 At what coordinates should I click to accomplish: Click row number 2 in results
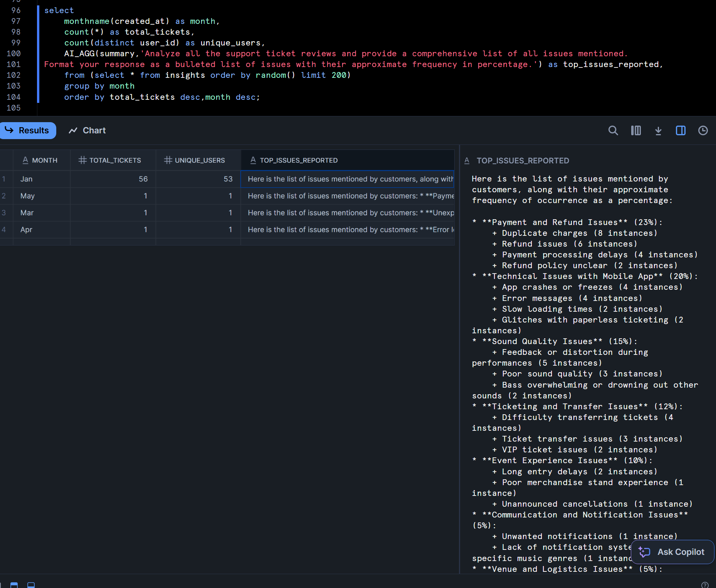(4, 196)
